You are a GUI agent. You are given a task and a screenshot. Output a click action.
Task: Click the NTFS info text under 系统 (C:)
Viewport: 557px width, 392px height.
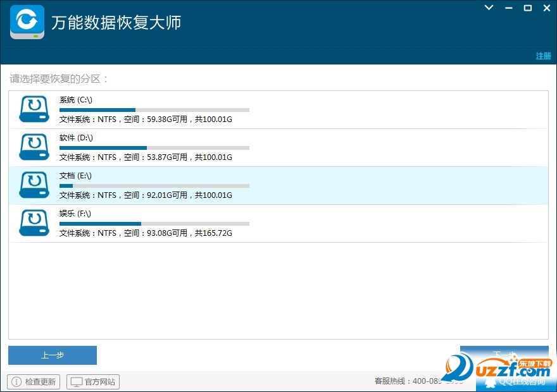146,119
